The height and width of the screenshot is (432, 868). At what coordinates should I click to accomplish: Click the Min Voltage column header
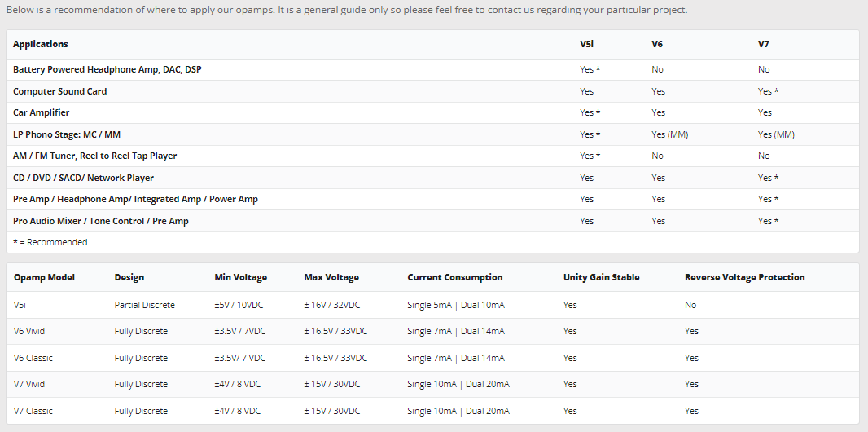tap(241, 277)
